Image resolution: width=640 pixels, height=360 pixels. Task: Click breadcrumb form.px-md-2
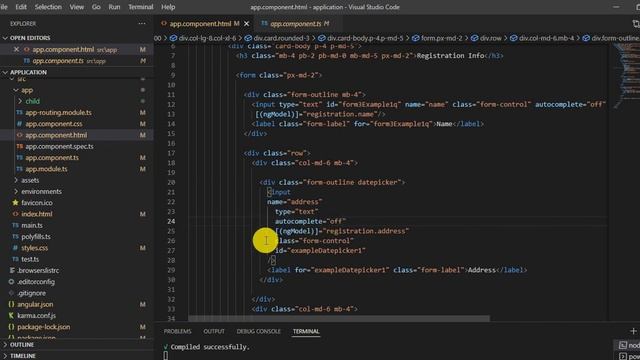pyautogui.click(x=442, y=38)
